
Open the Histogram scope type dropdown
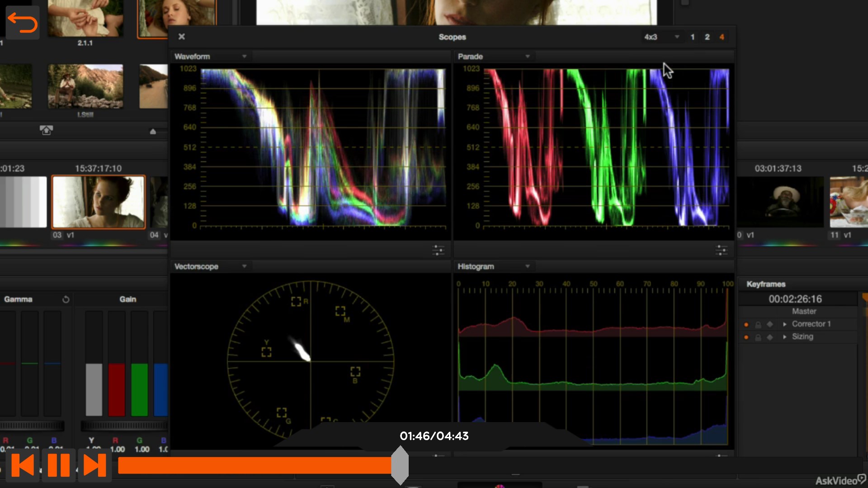click(527, 267)
